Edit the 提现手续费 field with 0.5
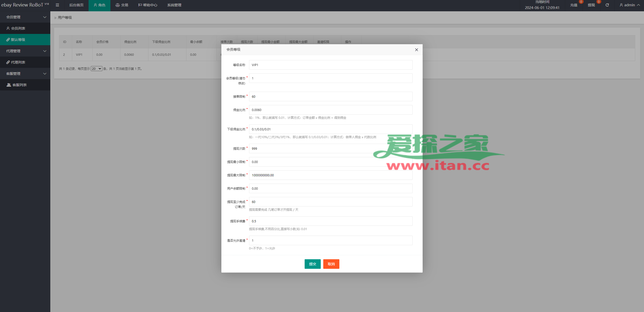The height and width of the screenshot is (312, 644). click(x=331, y=221)
